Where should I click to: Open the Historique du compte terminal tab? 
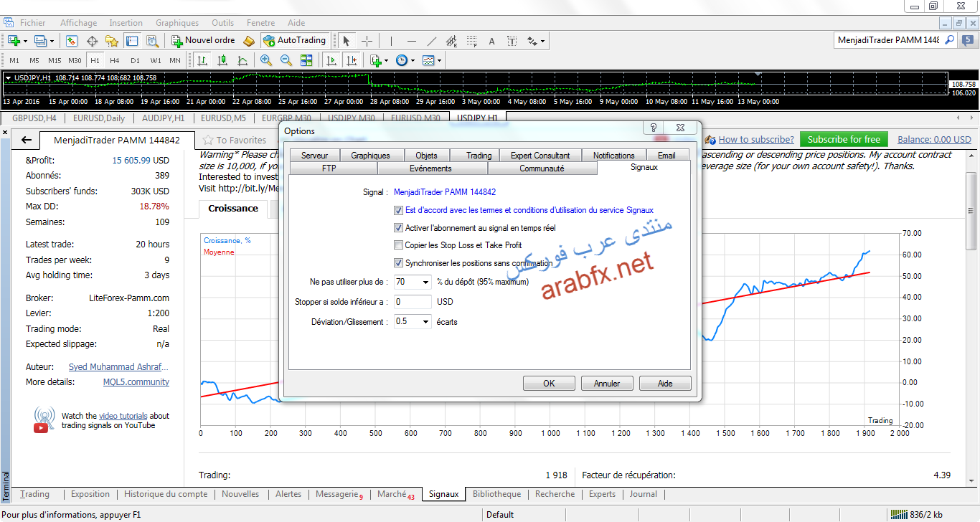(x=166, y=494)
